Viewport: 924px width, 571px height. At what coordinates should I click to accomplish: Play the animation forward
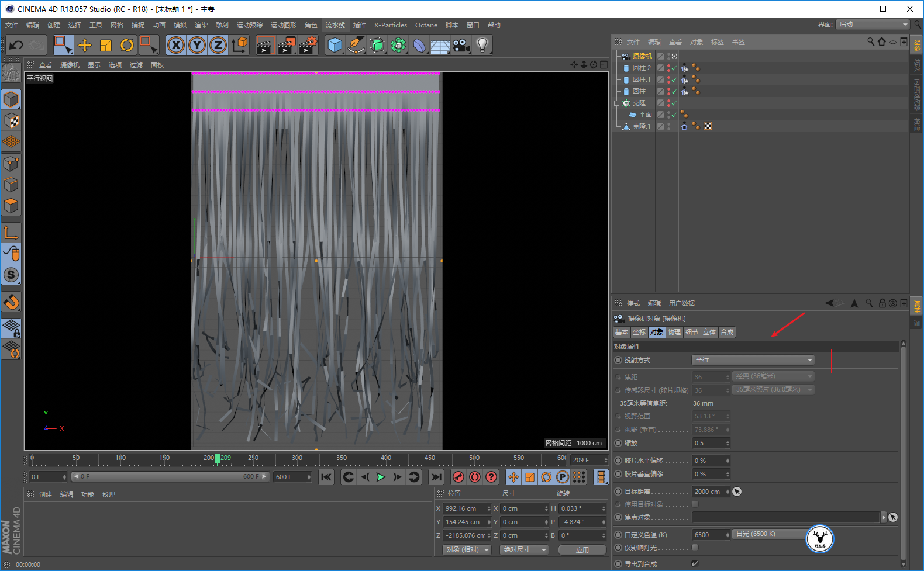[381, 477]
